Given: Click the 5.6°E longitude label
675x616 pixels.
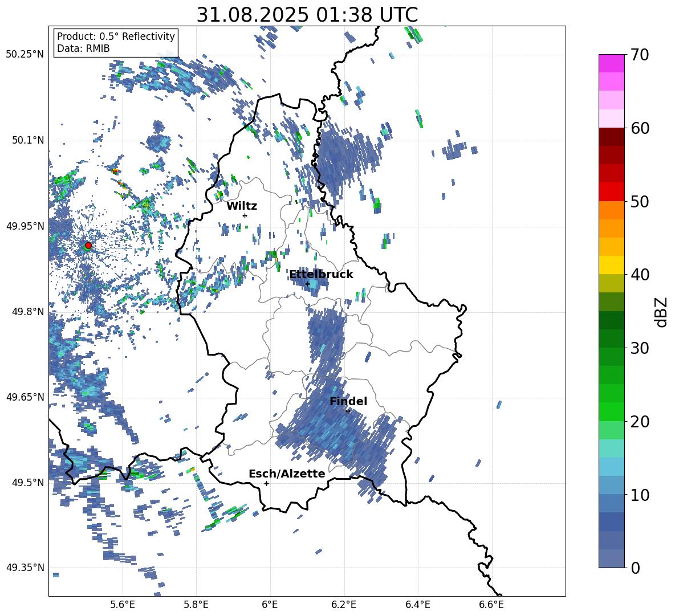Looking at the screenshot, I should click(123, 605).
